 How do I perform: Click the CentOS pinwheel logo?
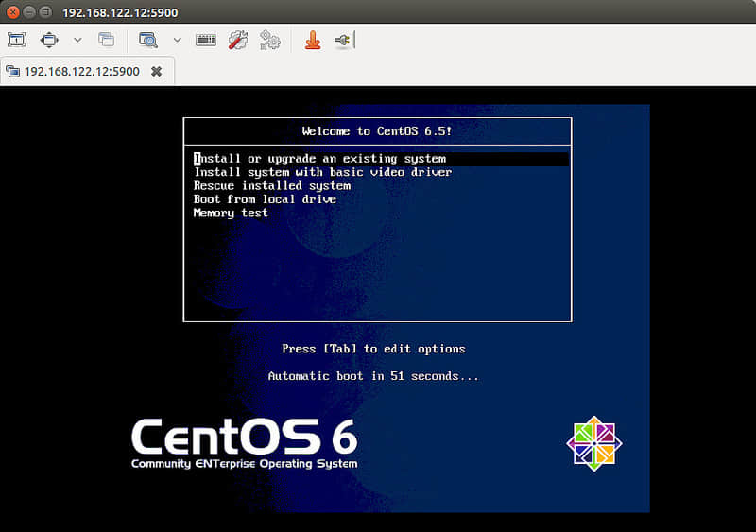coord(594,443)
